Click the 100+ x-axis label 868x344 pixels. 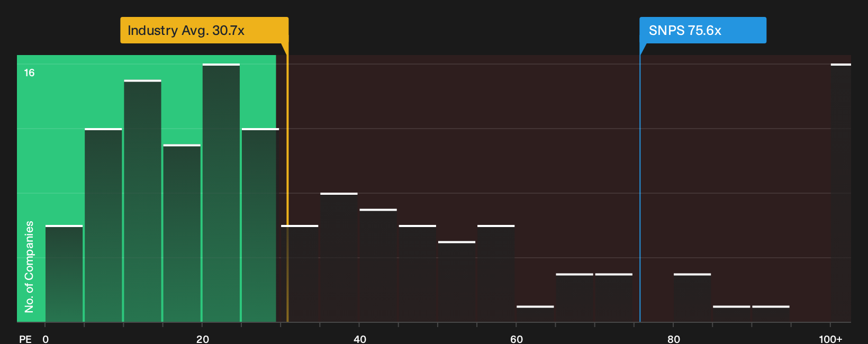(x=830, y=339)
